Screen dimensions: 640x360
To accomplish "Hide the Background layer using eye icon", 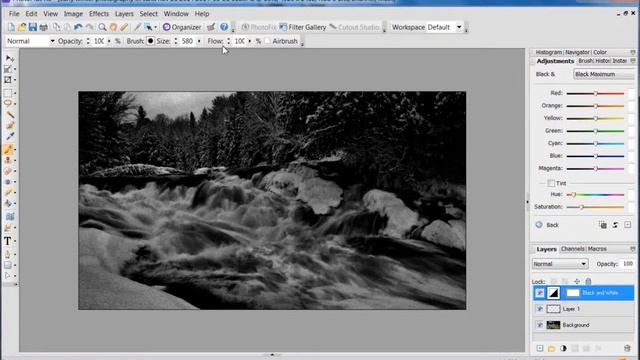I will click(540, 325).
